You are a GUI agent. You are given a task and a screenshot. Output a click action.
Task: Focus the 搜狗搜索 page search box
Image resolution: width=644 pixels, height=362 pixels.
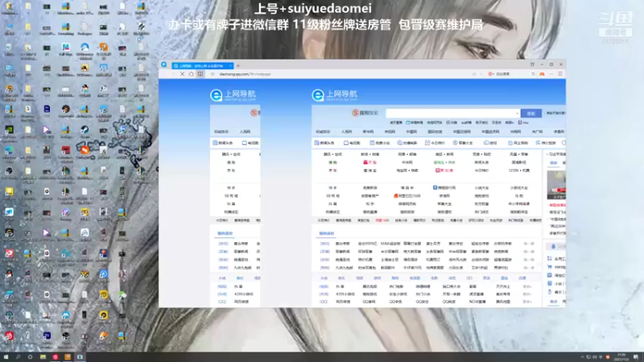tap(452, 113)
